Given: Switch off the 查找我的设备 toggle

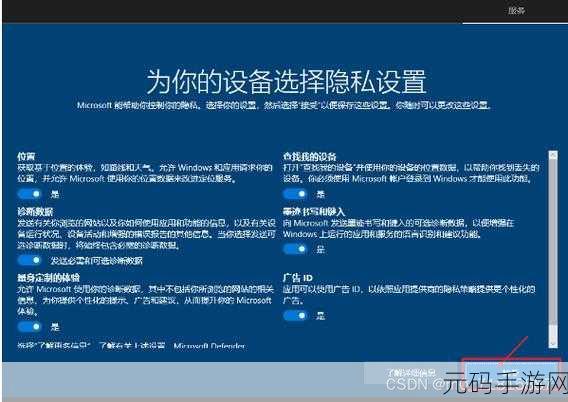Looking at the screenshot, I should (295, 194).
